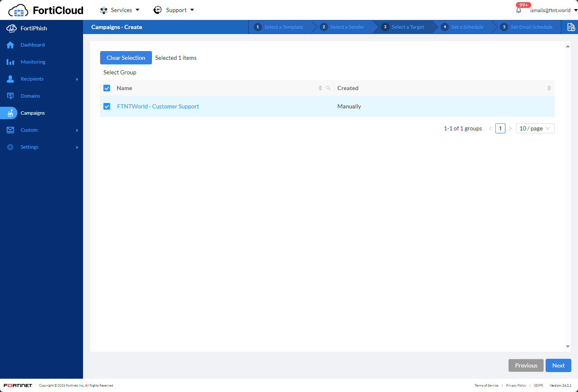
Task: Open the ismails@ftnt.world account dropdown
Action: (x=554, y=10)
